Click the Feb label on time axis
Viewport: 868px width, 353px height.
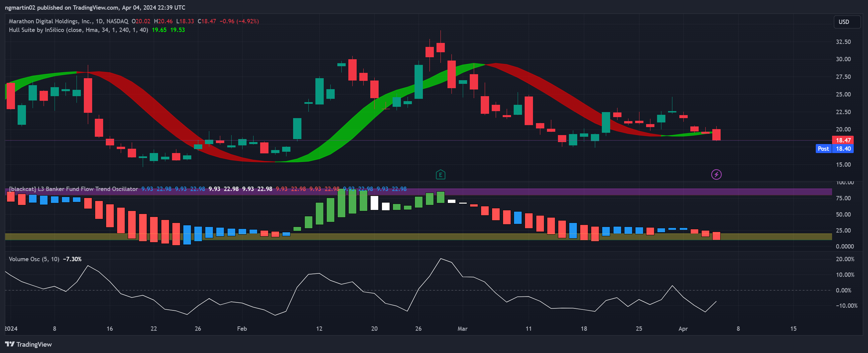(242, 329)
